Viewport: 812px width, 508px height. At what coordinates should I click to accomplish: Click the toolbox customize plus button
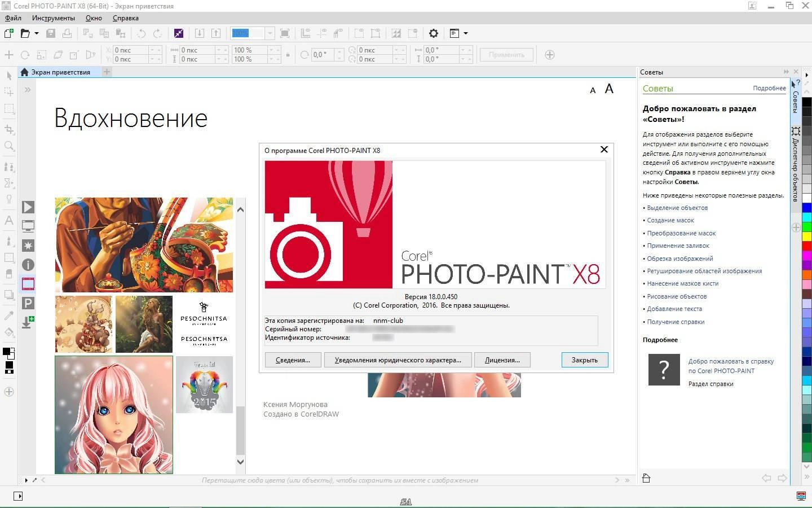9,392
